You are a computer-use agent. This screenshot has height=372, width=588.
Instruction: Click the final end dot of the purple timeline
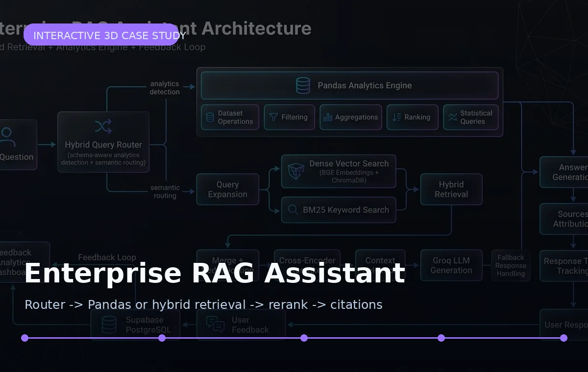(x=563, y=338)
